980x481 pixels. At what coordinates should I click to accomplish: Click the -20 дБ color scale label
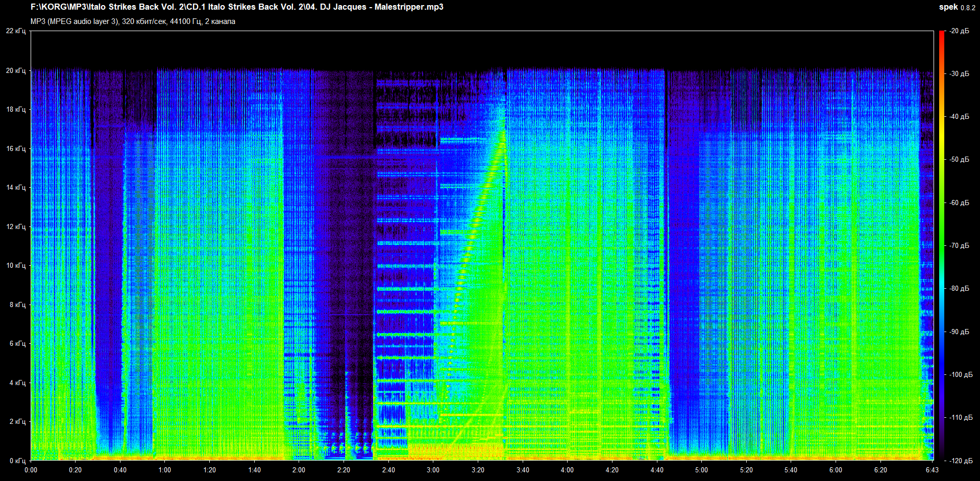point(959,31)
